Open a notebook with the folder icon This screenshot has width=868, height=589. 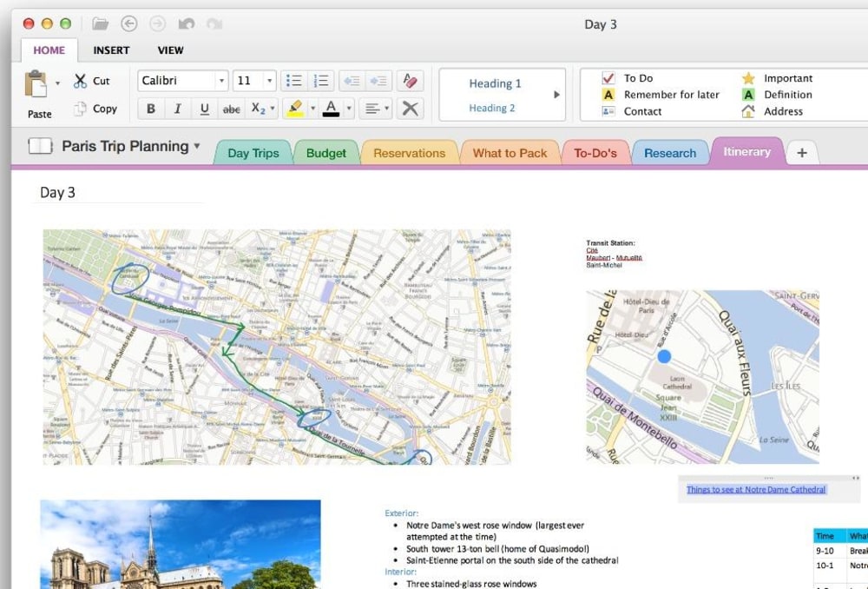100,23
